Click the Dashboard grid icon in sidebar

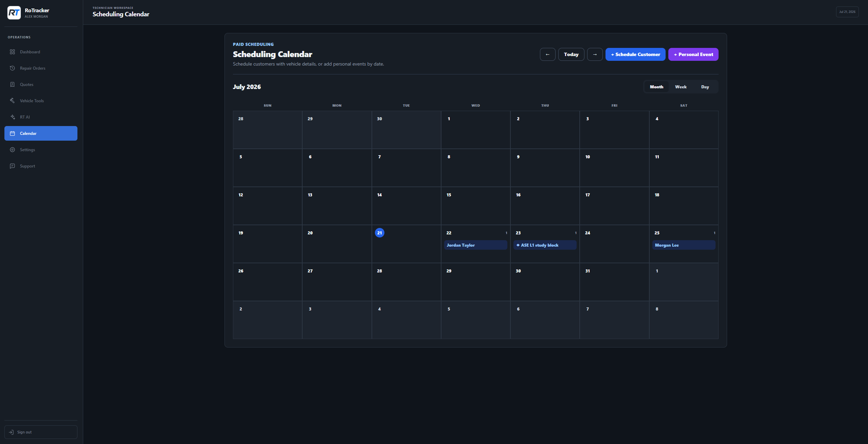pyautogui.click(x=13, y=52)
